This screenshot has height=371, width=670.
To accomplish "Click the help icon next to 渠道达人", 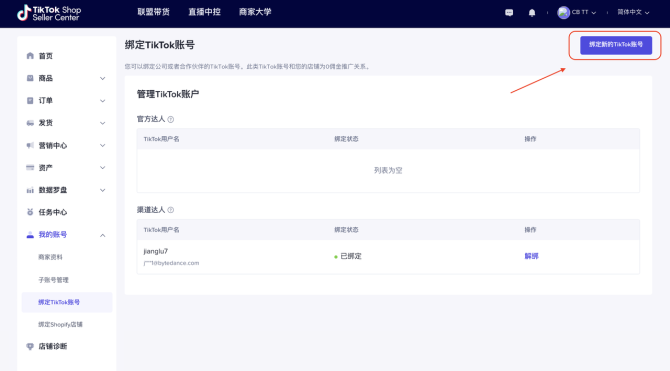I will [170, 210].
